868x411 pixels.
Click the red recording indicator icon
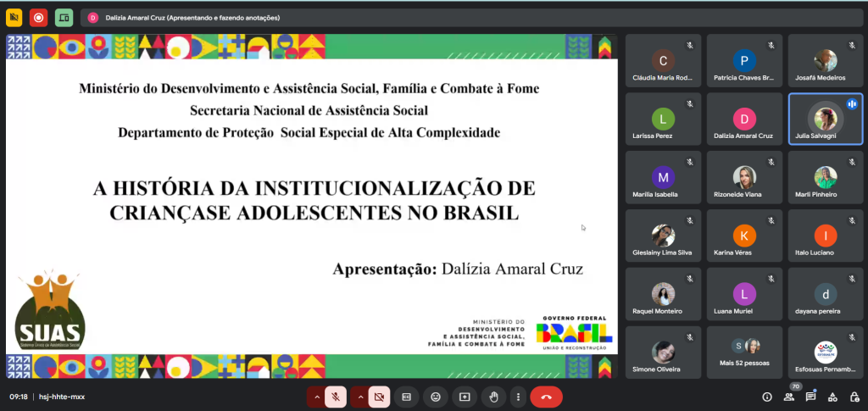coord(38,17)
